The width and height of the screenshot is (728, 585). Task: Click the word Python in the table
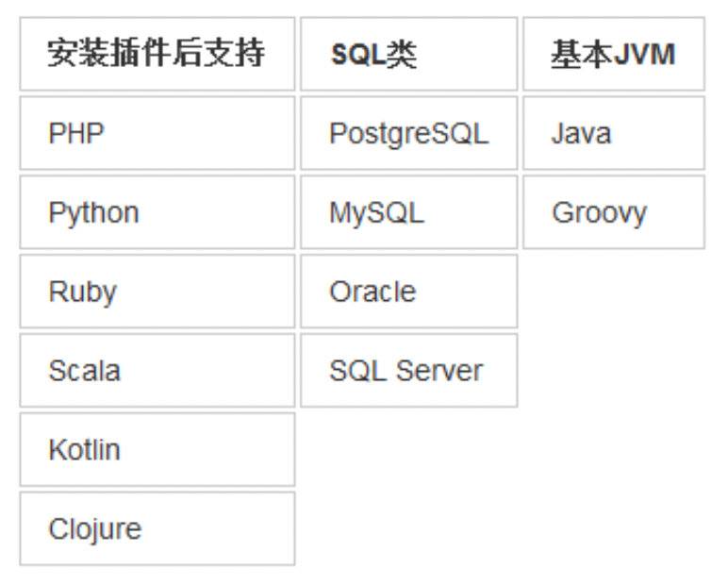[x=93, y=213]
